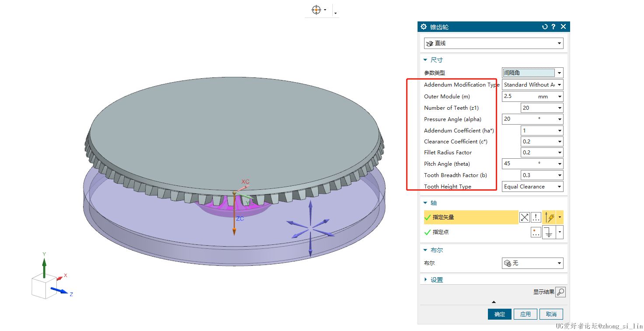Close the 锥齿轮 dialog
The width and height of the screenshot is (644, 331).
(x=563, y=27)
